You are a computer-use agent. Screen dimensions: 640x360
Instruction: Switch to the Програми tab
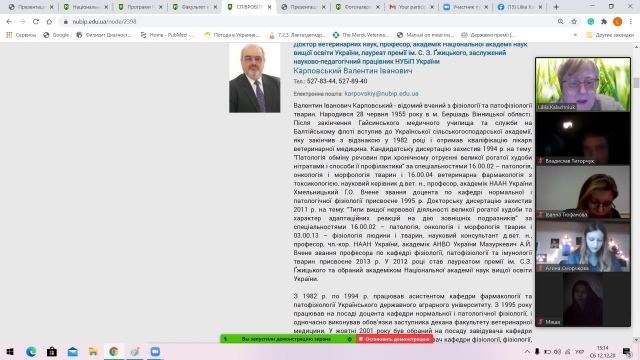coord(140,7)
